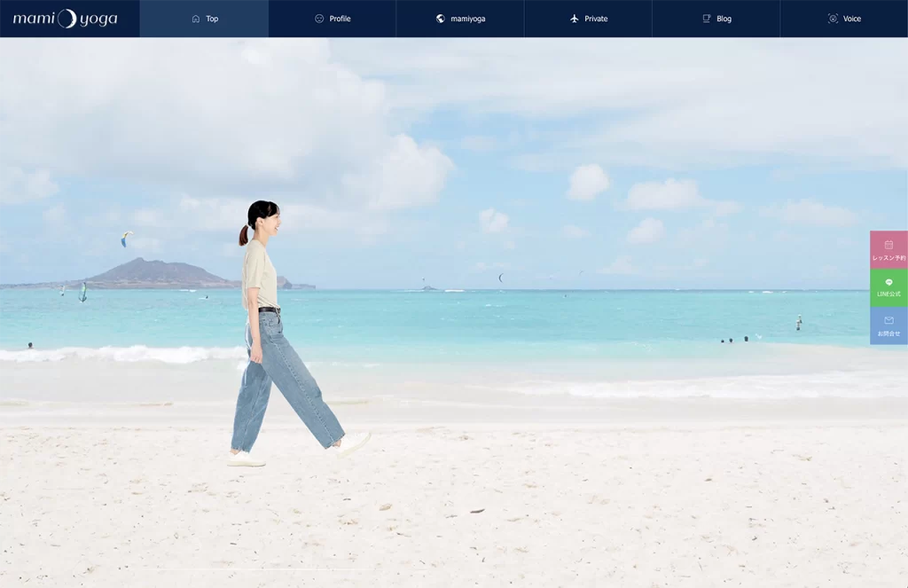Viewport: 908px width, 588px height.
Task: Click the home icon beside Top
Action: tap(196, 19)
